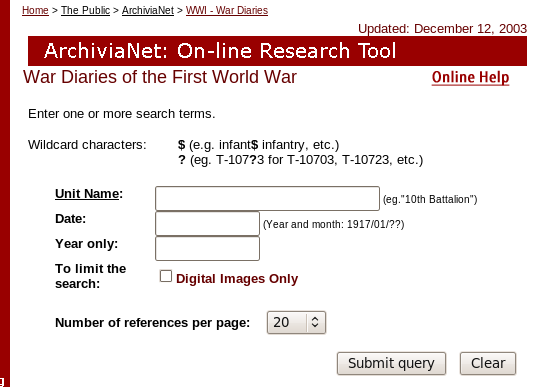This screenshot has height=387, width=550.
Task: Click the 'Enter one or more search terms.' text
Action: [x=122, y=114]
